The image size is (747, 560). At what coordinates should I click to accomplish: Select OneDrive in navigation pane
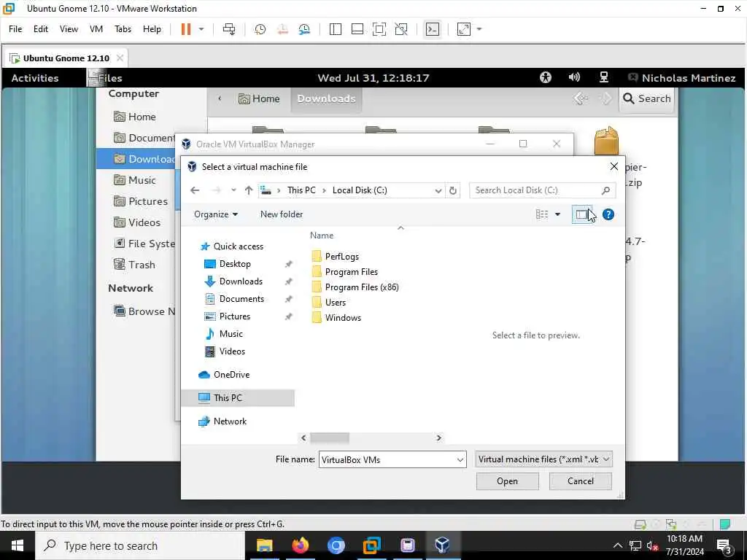pos(231,375)
